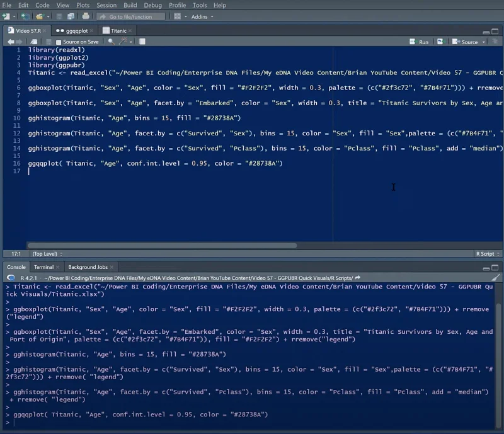Create a new project from the toolbar
Viewport: 504px width, 434px height.
(25, 16)
